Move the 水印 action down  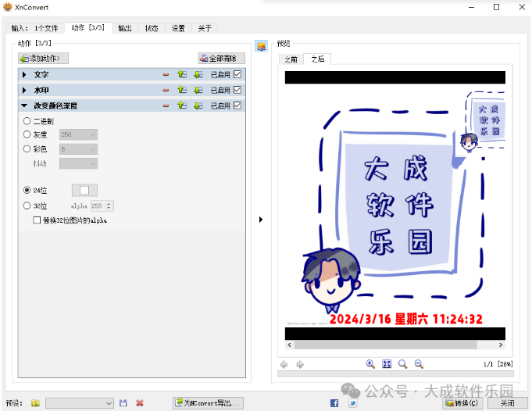[x=198, y=90]
